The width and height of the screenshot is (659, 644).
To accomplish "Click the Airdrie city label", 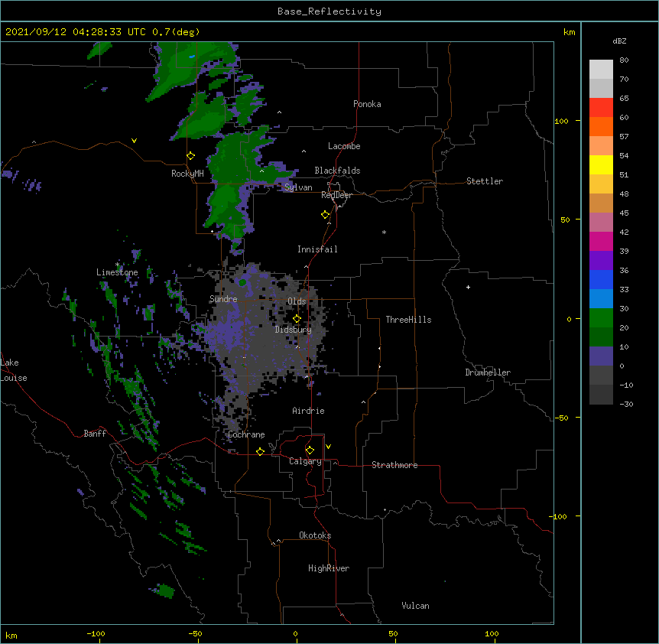I will coord(309,411).
